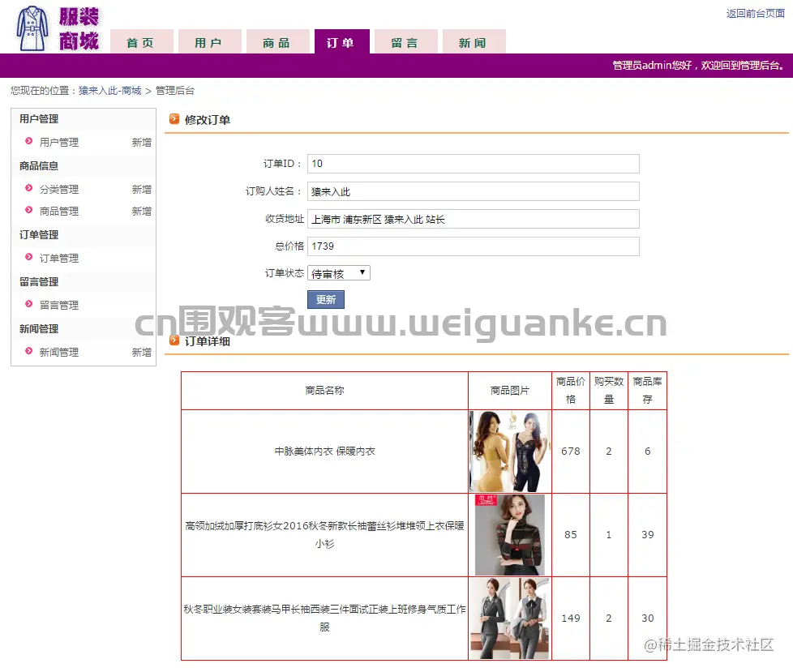Screen dimensions: 793x672
Task: Follow the 返回前台页面 link
Action: click(x=756, y=14)
